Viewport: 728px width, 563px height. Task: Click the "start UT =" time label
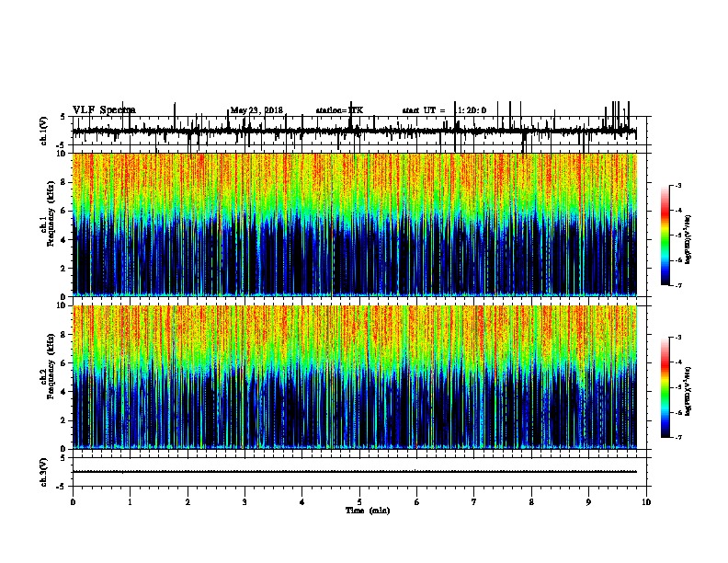point(424,110)
